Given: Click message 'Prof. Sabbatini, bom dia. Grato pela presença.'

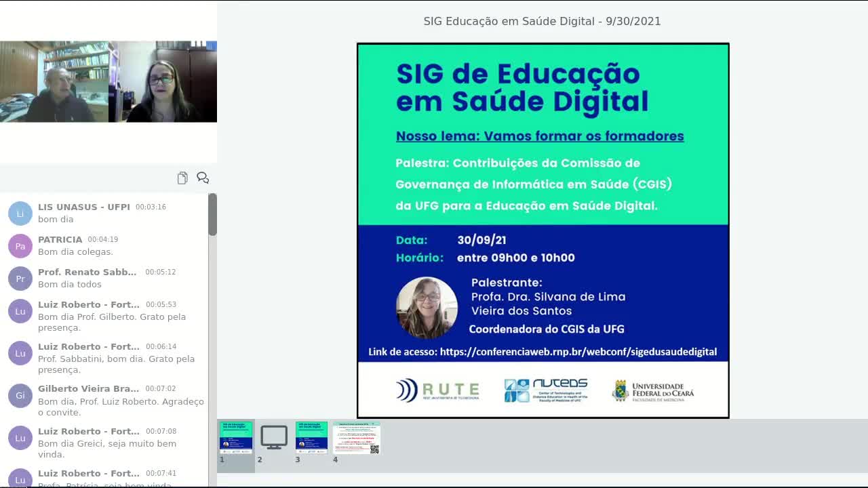Looking at the screenshot, I should (x=116, y=364).
